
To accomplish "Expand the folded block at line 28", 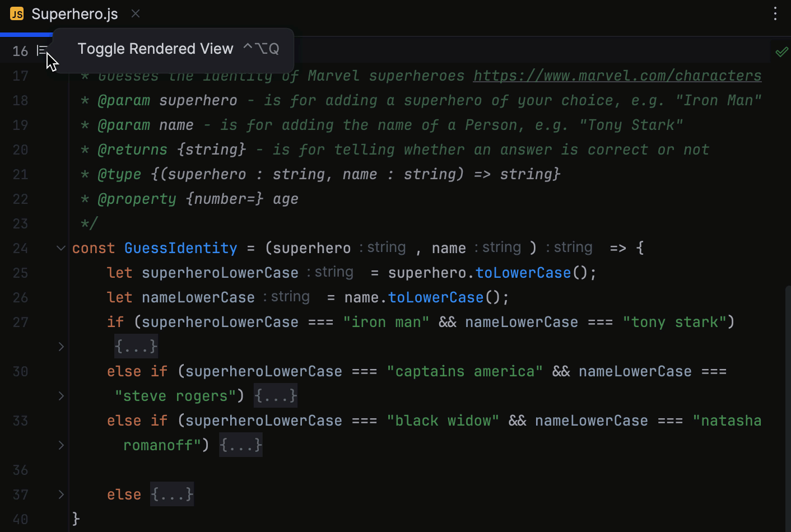I will coord(61,347).
